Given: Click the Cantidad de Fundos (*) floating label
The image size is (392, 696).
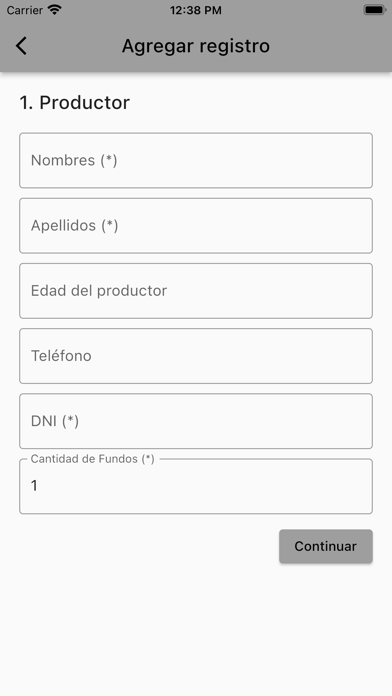Looking at the screenshot, I should tap(92, 459).
